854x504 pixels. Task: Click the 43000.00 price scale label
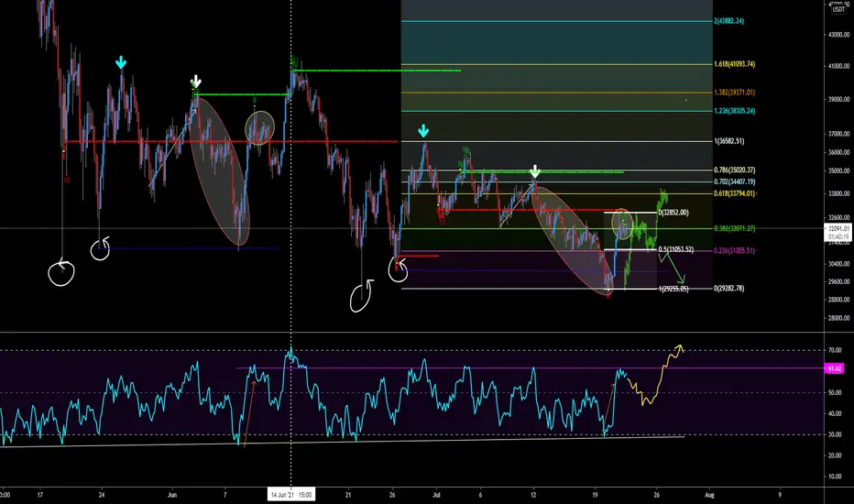pos(838,34)
